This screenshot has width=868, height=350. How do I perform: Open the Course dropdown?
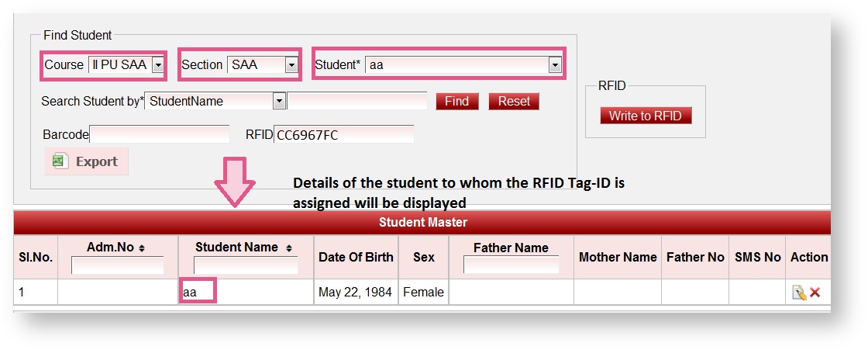[157, 65]
